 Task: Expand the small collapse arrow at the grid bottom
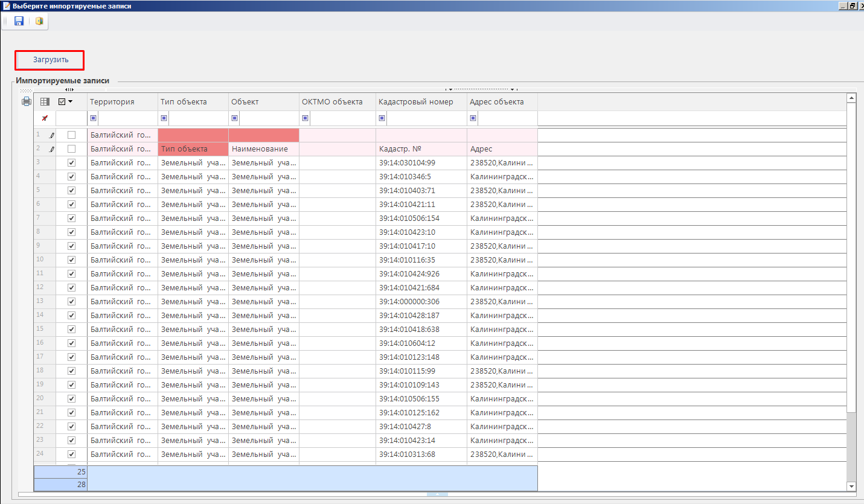pyautogui.click(x=437, y=494)
